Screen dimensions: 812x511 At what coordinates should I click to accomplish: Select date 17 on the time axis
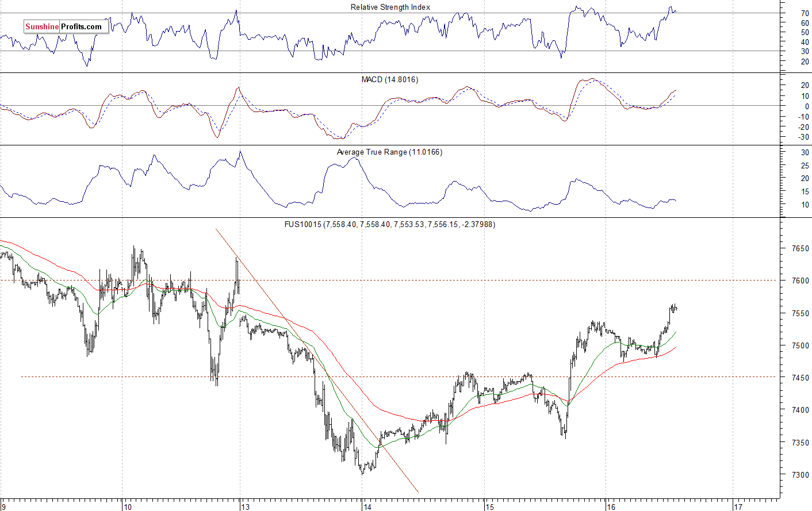click(738, 506)
